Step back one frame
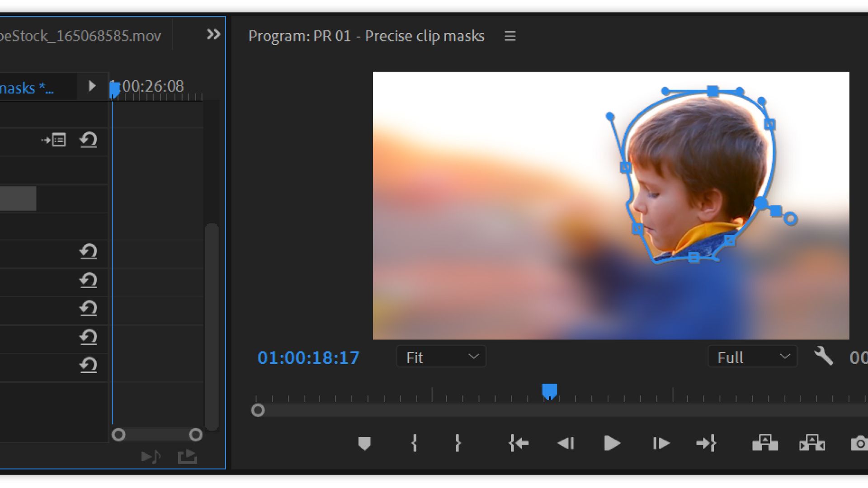The image size is (868, 488). (x=566, y=443)
